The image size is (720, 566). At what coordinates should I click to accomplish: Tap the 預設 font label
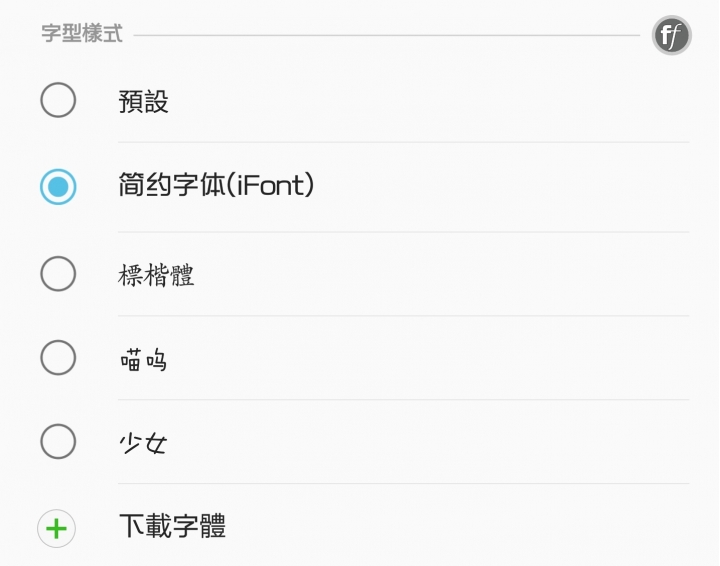tap(144, 101)
